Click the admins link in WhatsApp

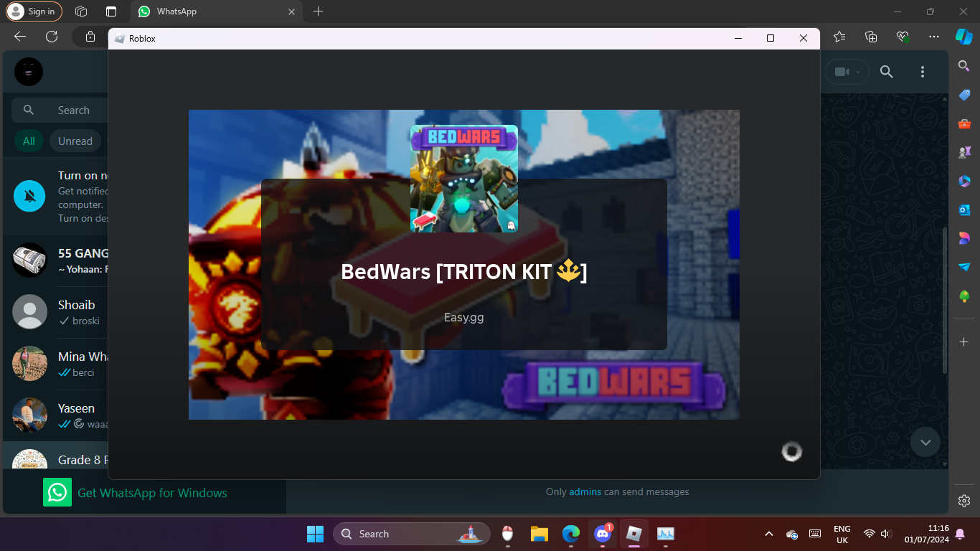(x=585, y=492)
